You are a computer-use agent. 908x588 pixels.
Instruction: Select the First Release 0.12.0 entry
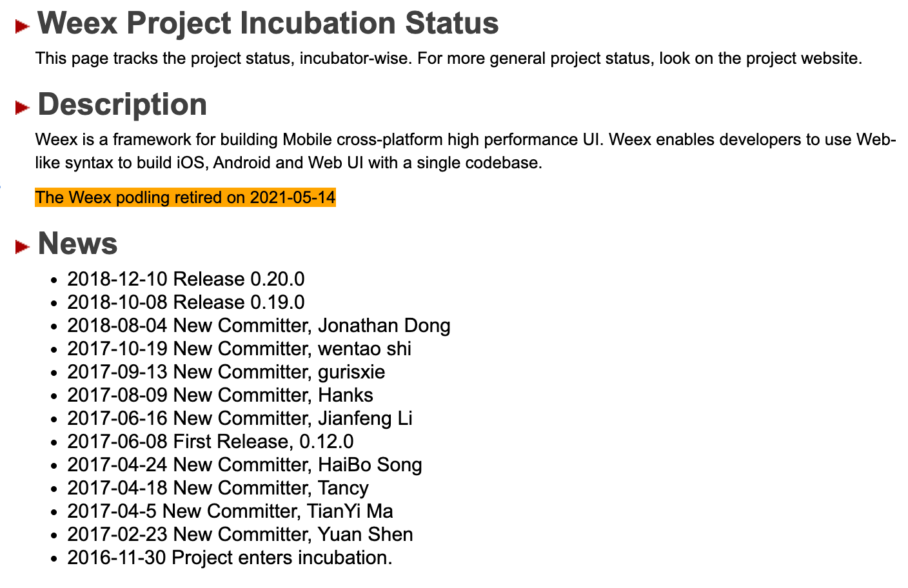point(210,442)
